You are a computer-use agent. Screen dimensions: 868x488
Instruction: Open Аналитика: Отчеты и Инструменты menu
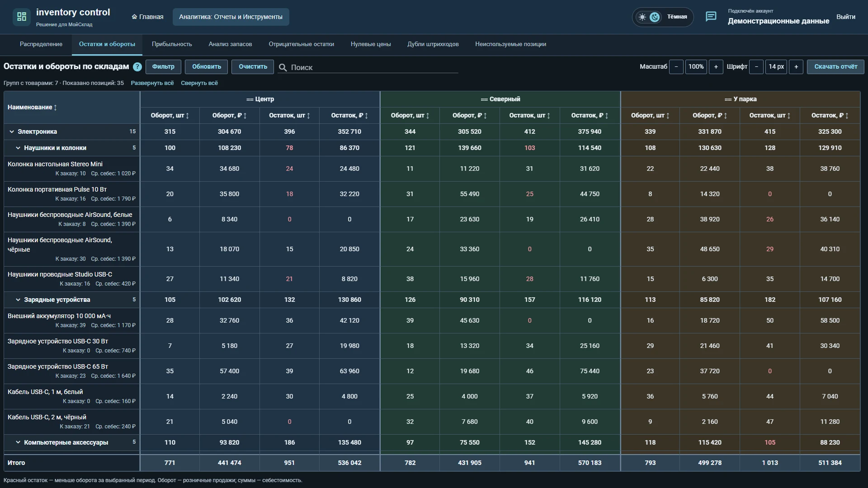[x=231, y=17]
